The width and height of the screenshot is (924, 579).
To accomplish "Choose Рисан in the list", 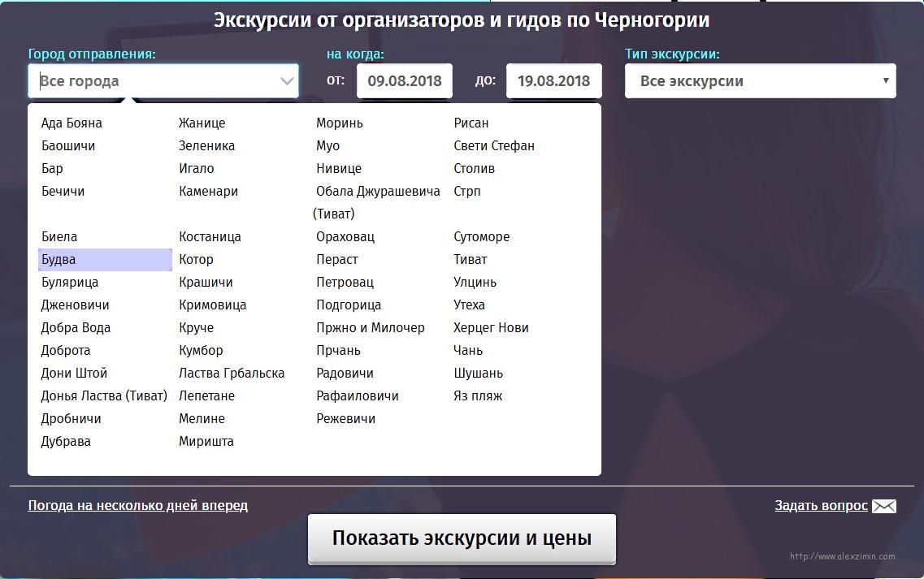I will pyautogui.click(x=471, y=123).
